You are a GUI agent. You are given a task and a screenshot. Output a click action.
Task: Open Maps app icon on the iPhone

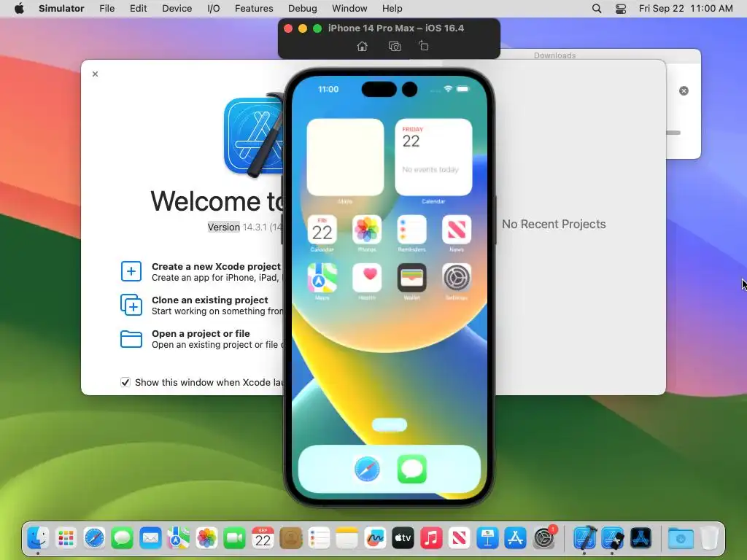[322, 278]
